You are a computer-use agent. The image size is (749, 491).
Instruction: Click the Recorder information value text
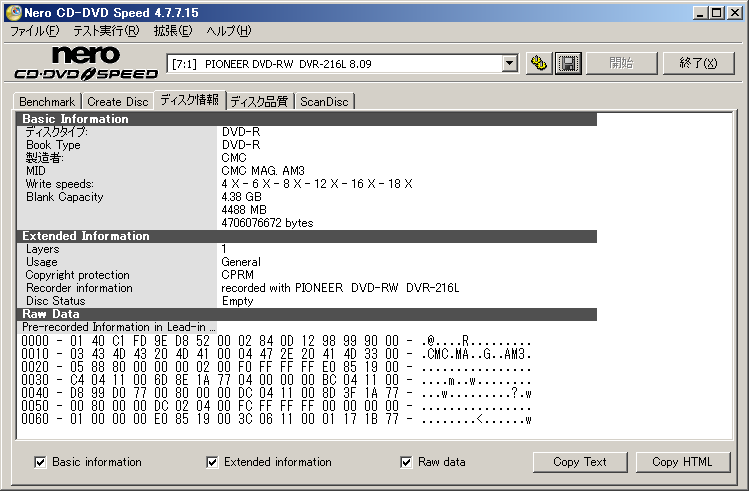pos(340,288)
